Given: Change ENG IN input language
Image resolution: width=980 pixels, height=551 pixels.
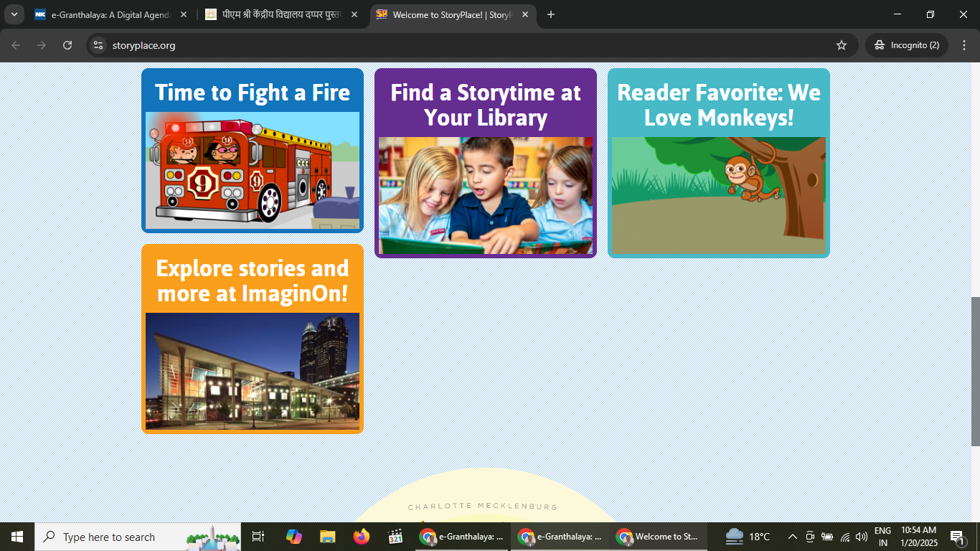Looking at the screenshot, I should click(x=883, y=537).
